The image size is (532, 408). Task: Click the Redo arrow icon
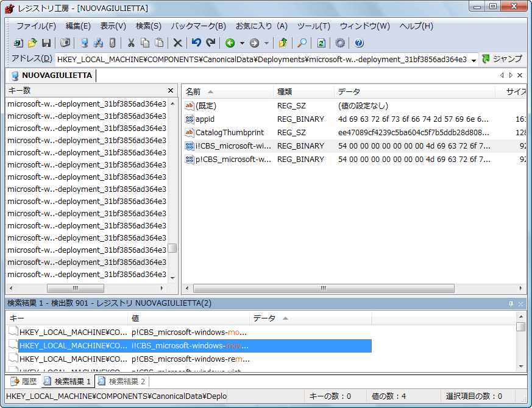tap(210, 43)
